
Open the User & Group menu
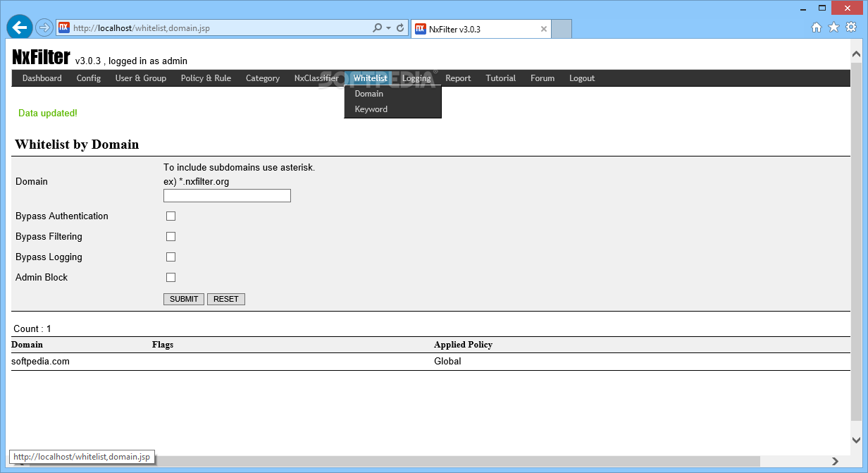point(141,78)
